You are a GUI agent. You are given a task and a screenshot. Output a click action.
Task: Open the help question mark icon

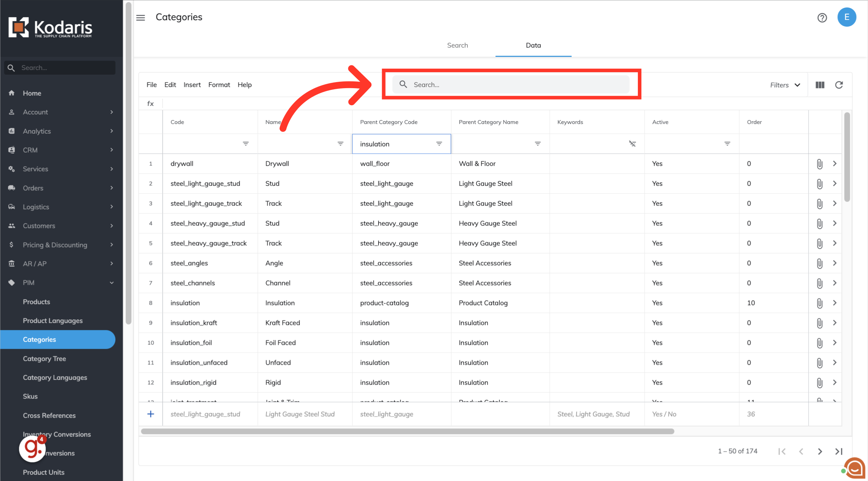click(x=822, y=17)
